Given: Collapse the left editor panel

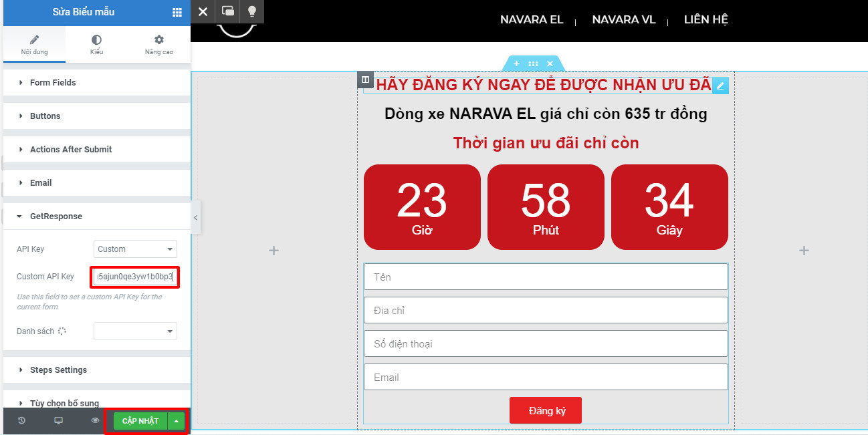Looking at the screenshot, I should (195, 217).
